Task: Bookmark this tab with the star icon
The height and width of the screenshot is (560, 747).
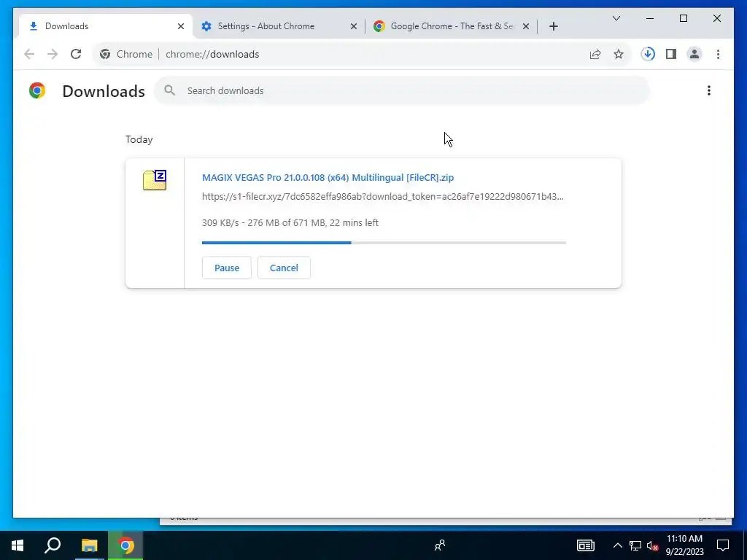Action: (619, 54)
